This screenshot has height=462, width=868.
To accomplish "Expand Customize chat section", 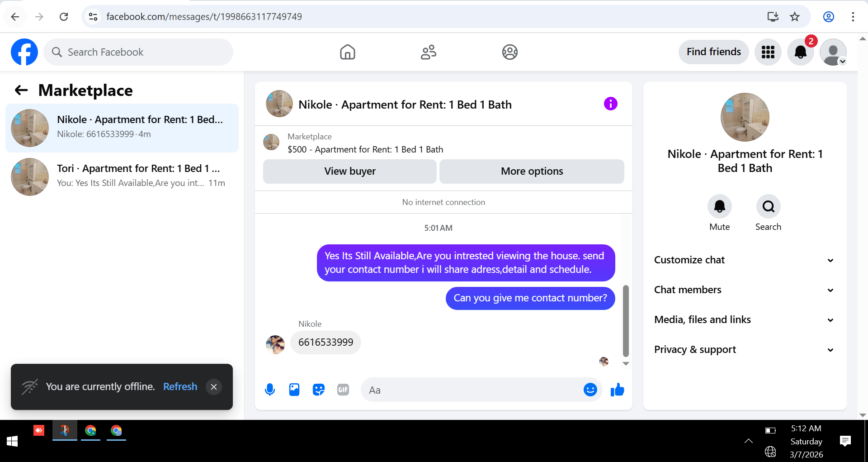I will point(745,260).
